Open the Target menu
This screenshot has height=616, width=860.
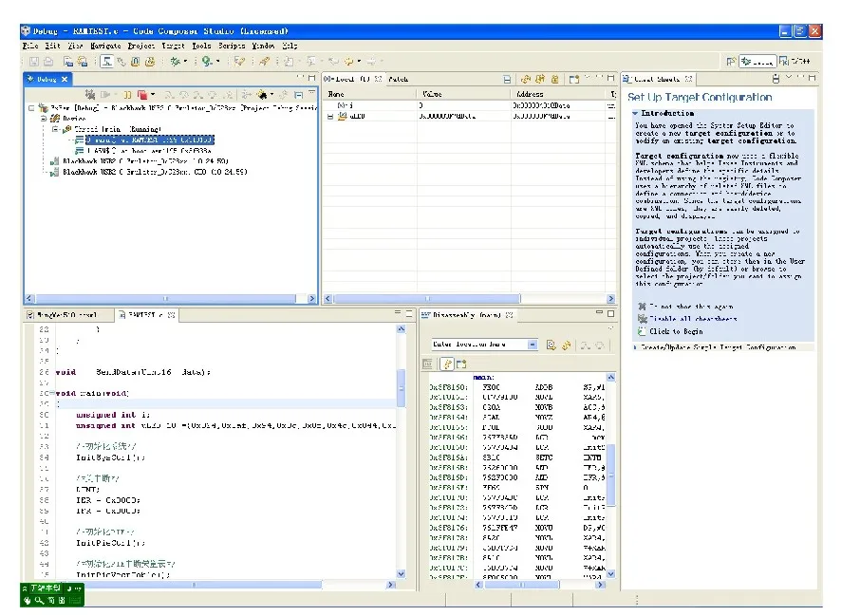(173, 45)
